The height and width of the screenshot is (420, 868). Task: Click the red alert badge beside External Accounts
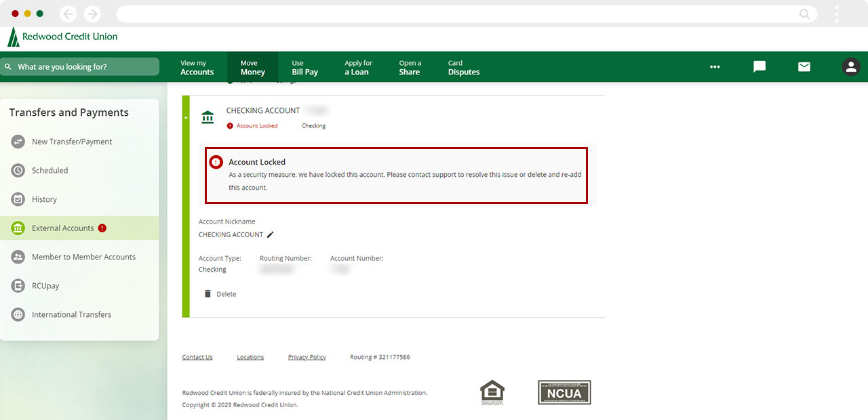click(x=102, y=228)
